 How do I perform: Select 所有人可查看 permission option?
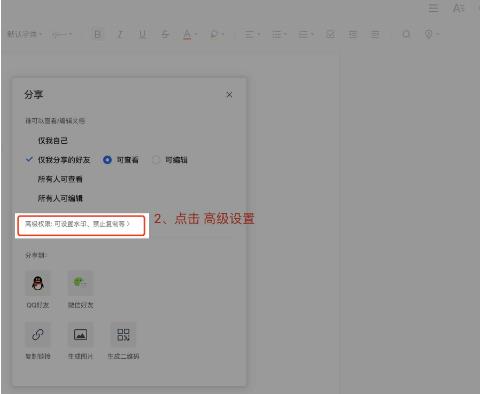coord(60,179)
